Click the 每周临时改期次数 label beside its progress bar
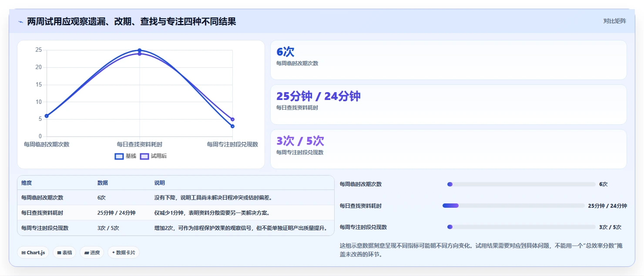This screenshot has width=644, height=276. 361,184
